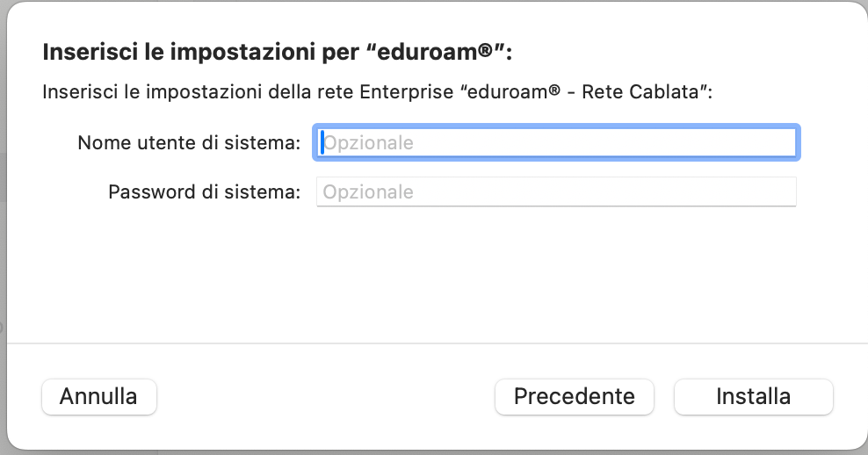This screenshot has height=455, width=868.
Task: Click the "Password di sistema:" label
Action: (204, 191)
